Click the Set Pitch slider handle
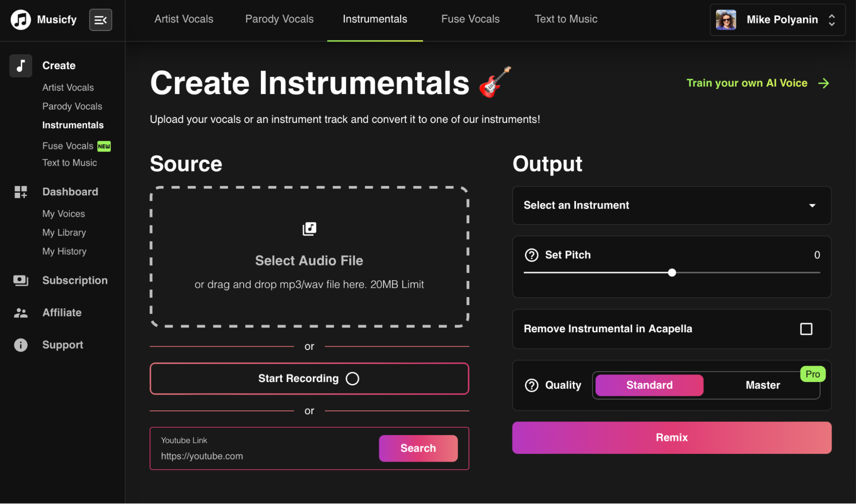 [x=672, y=273]
